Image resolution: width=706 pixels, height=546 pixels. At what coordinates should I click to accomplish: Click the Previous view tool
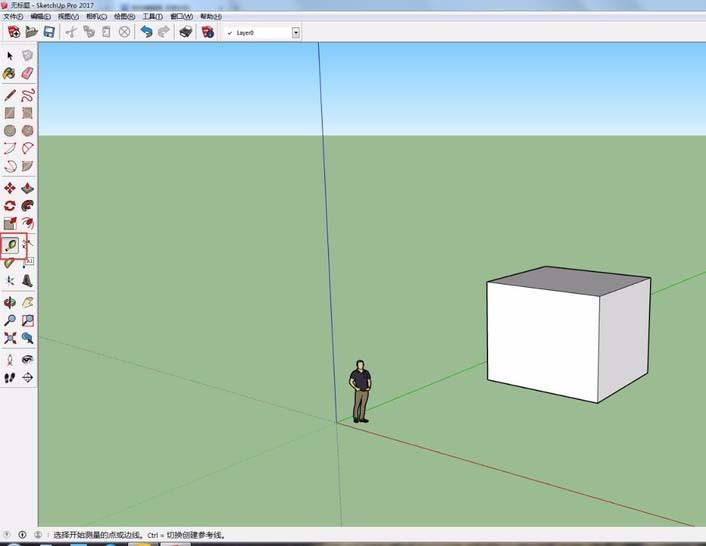[27, 338]
